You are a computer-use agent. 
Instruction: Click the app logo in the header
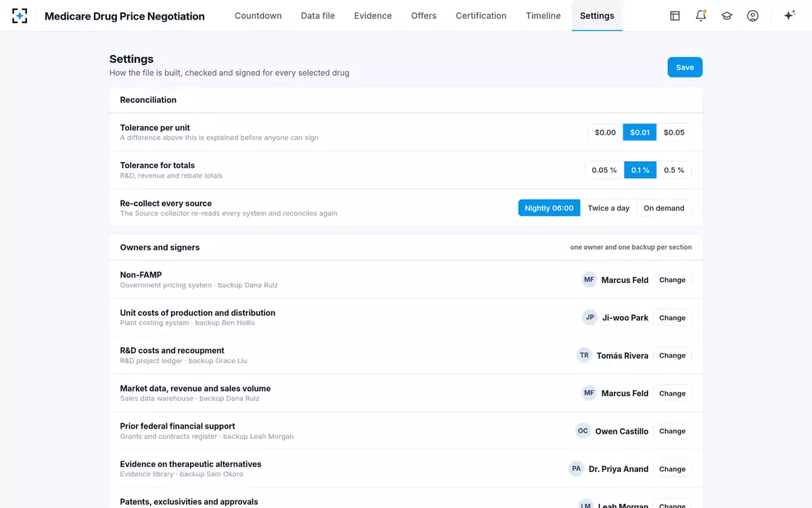coord(20,16)
